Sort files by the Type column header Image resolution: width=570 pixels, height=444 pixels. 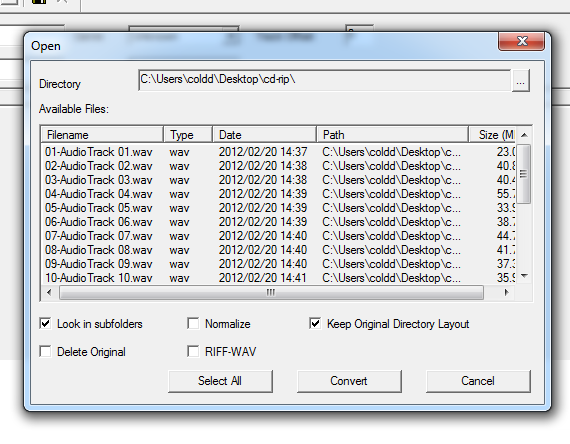pos(188,135)
